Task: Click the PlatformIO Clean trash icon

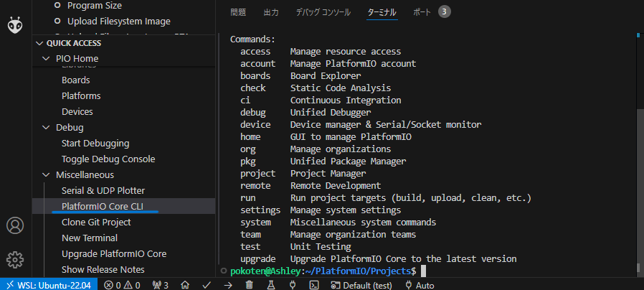Action: pyautogui.click(x=250, y=285)
